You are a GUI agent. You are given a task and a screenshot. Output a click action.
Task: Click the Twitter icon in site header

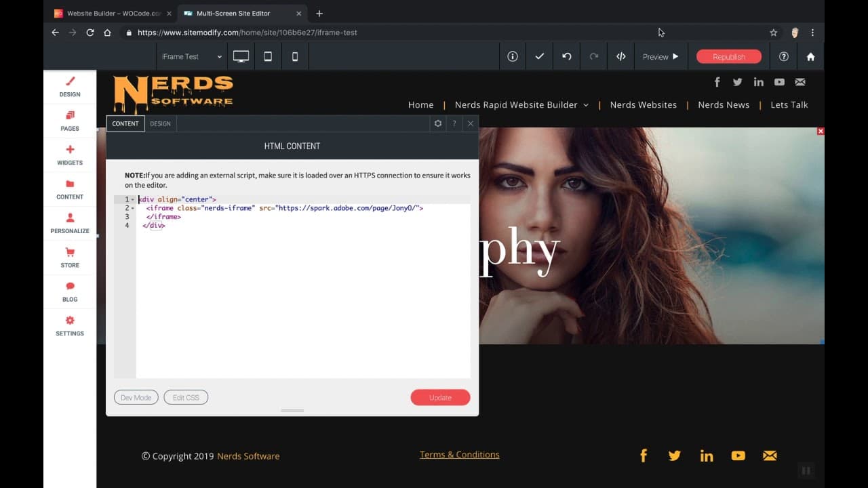738,82
